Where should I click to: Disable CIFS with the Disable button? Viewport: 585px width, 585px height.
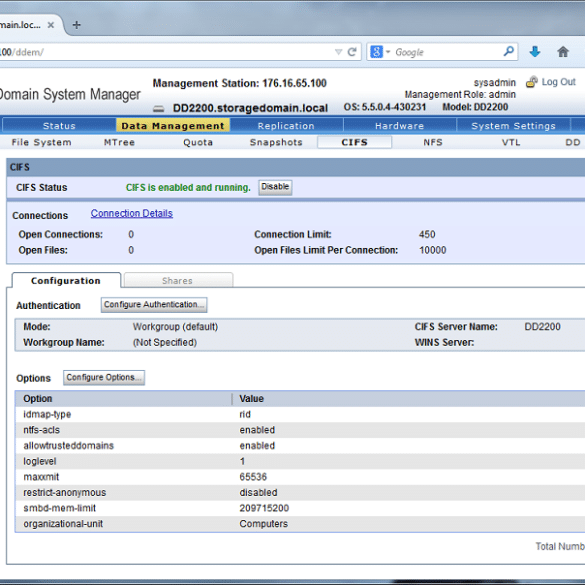point(275,187)
